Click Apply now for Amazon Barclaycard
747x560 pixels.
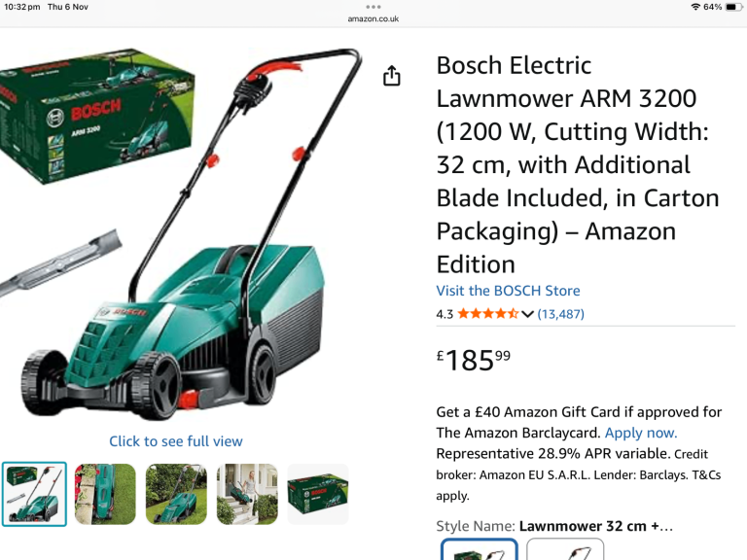pos(641,433)
